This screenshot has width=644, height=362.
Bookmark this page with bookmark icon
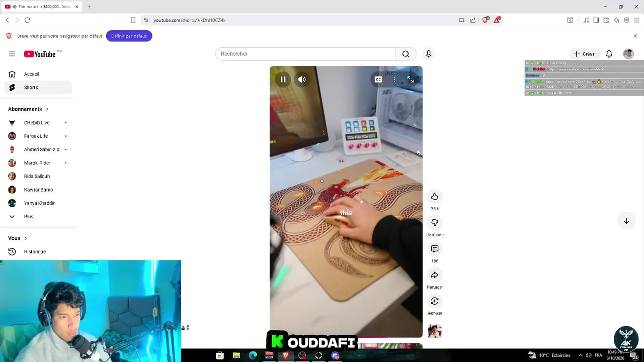pos(133,20)
